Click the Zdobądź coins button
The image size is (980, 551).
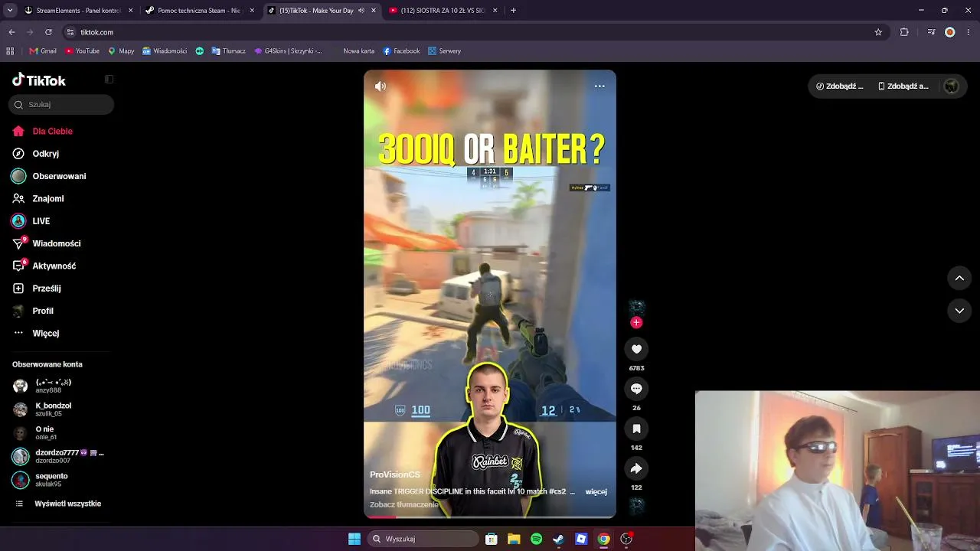tap(840, 86)
